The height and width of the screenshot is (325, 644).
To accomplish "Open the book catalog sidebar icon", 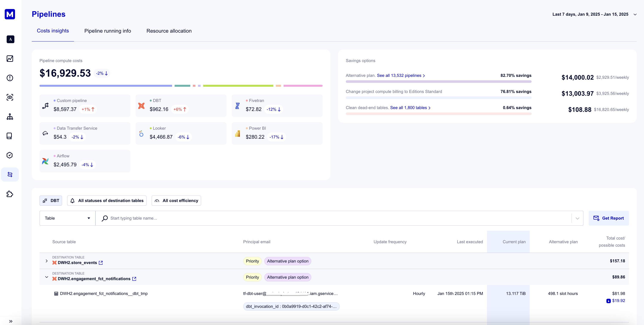I will [9, 136].
